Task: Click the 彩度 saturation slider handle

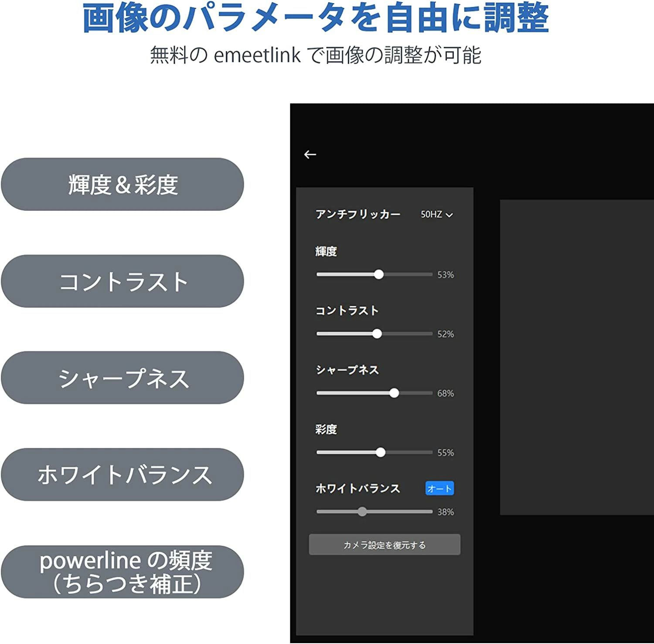Action: (x=381, y=452)
